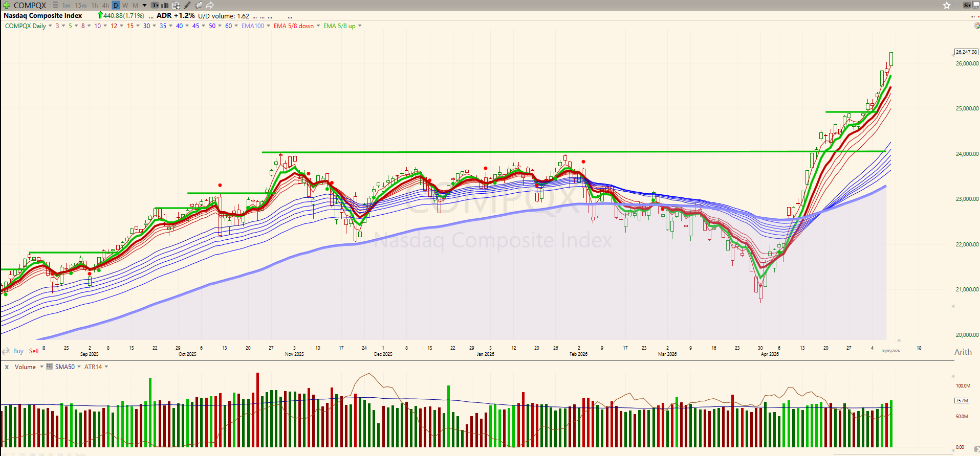The image size is (980, 456).
Task: Switch to Monthly (M) timeframe
Action: click(x=136, y=5)
